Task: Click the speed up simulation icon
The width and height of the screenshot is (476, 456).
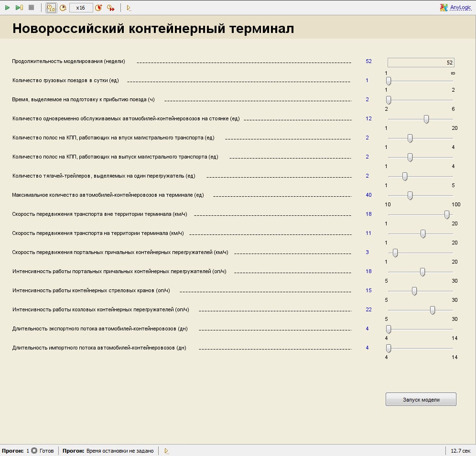Action: tap(98, 8)
